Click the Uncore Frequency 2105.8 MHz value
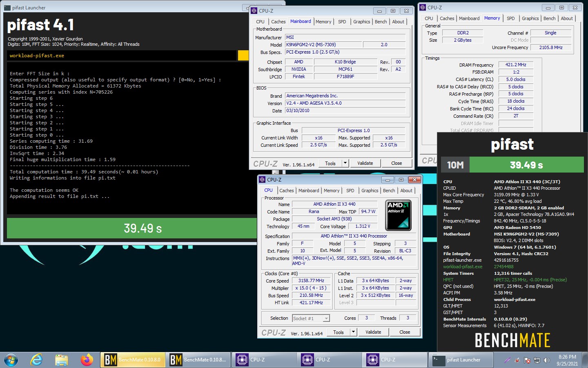Image resolution: width=588 pixels, height=368 pixels. tap(551, 47)
